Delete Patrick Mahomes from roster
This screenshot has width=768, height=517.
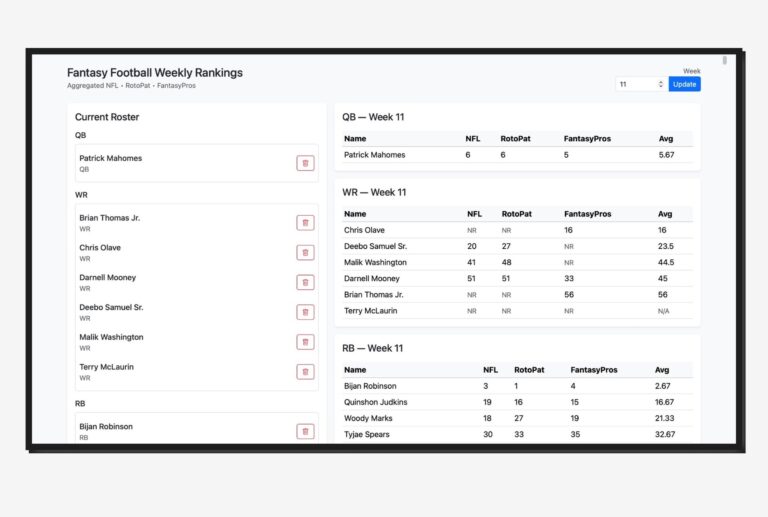point(305,163)
